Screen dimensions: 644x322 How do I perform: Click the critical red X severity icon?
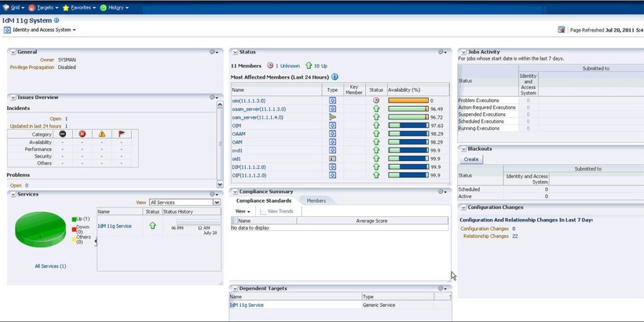pos(82,134)
